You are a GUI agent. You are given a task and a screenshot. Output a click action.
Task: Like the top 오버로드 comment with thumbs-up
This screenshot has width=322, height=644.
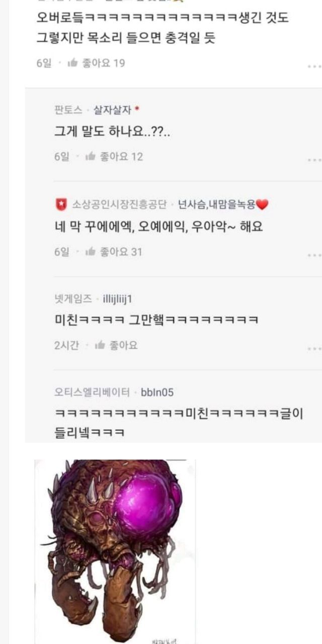click(72, 63)
